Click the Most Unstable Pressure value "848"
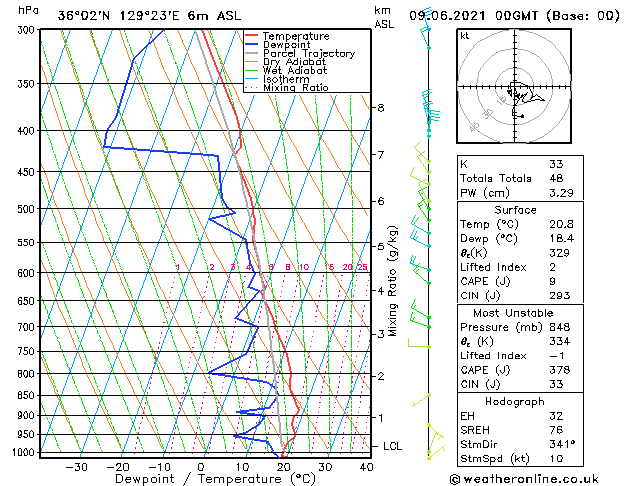This screenshot has width=629, height=486. click(560, 327)
